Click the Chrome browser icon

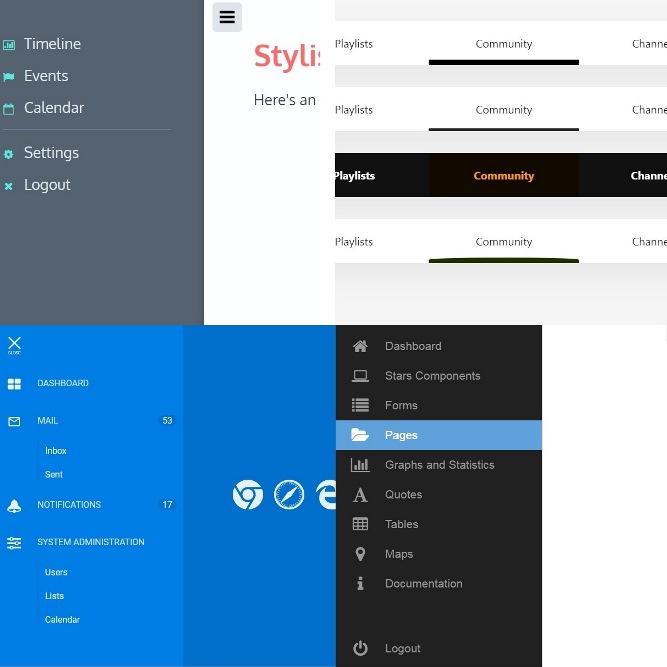(x=248, y=494)
